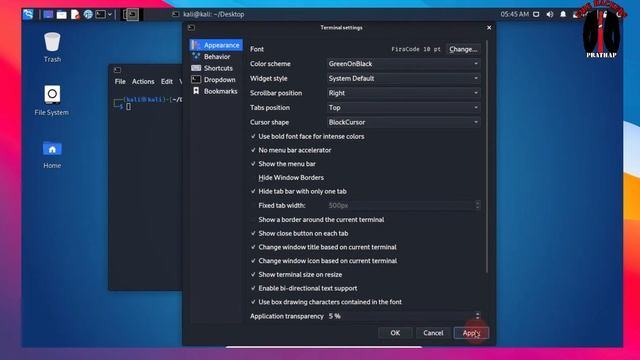
Task: Open the Cursor shape BlockCursor dropdown
Action: tap(403, 122)
